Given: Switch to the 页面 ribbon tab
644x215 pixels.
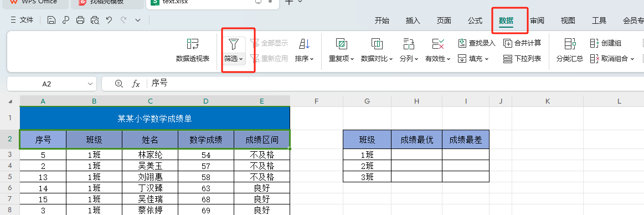Looking at the screenshot, I should (444, 21).
